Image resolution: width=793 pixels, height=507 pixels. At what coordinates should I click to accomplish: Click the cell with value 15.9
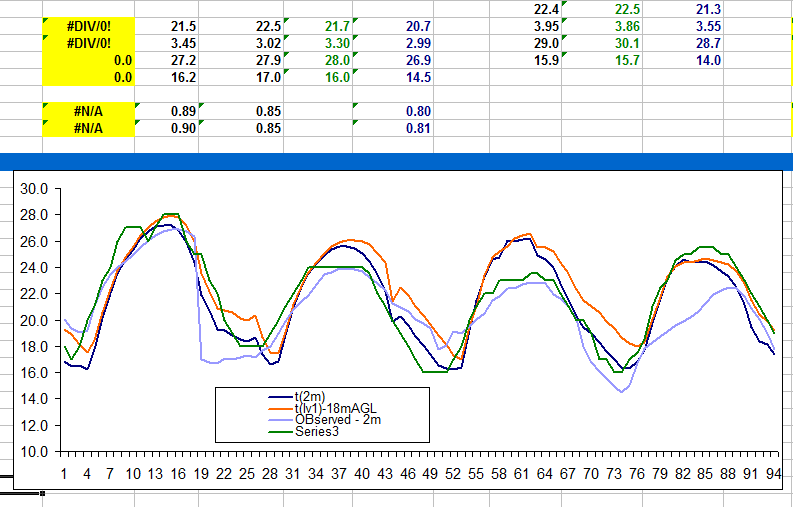pos(546,61)
